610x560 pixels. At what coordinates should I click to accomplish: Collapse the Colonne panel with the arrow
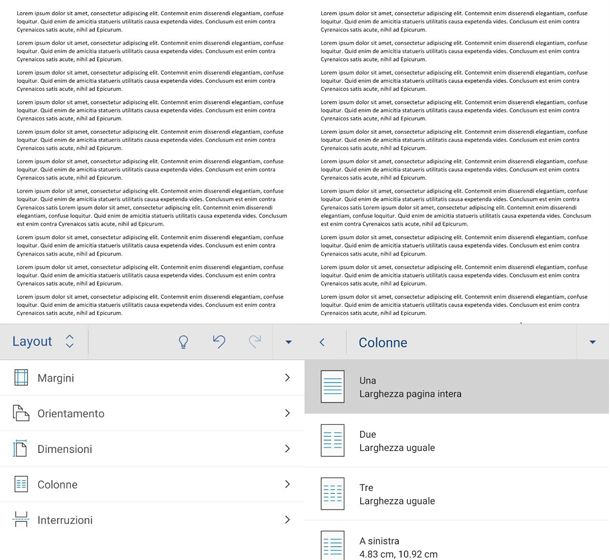coord(592,342)
